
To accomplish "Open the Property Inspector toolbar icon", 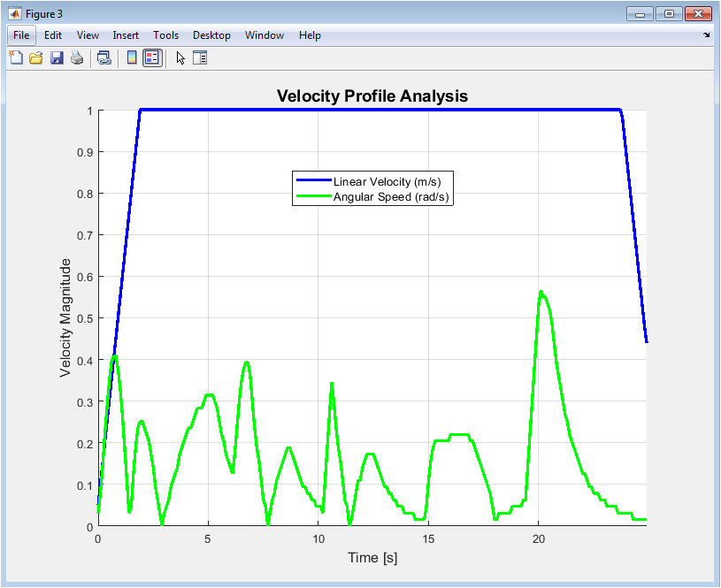I will tap(200, 58).
